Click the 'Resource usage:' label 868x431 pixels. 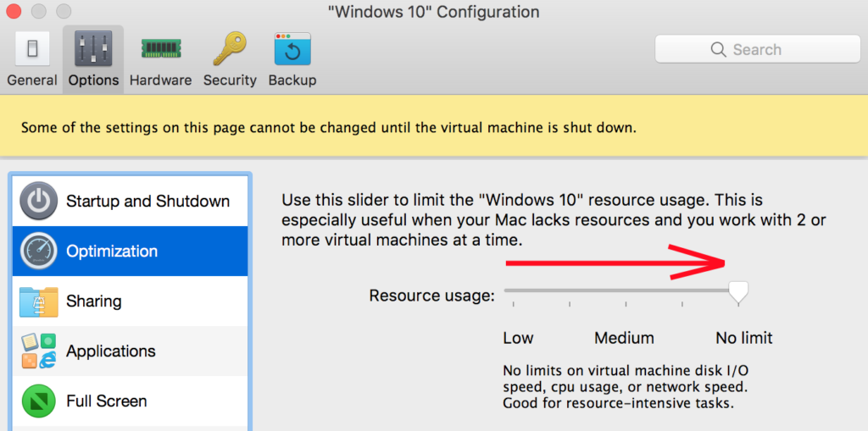(x=431, y=296)
